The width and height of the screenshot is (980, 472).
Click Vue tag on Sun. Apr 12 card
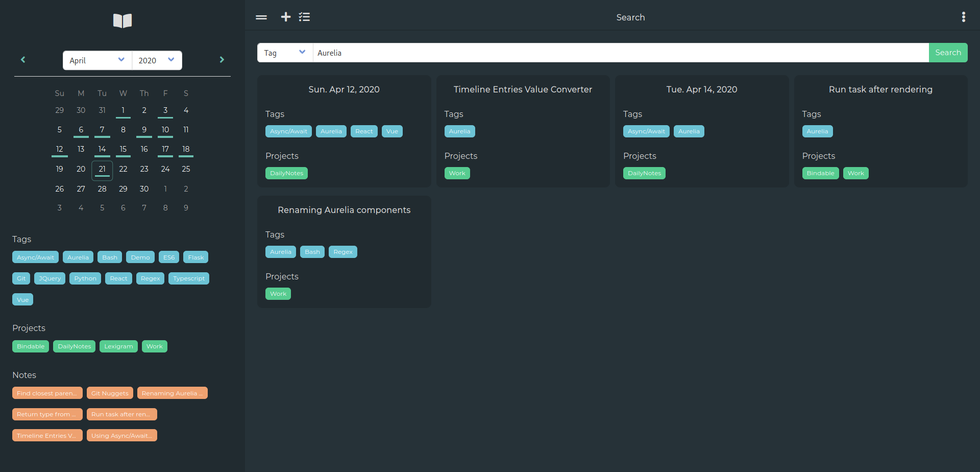tap(392, 131)
